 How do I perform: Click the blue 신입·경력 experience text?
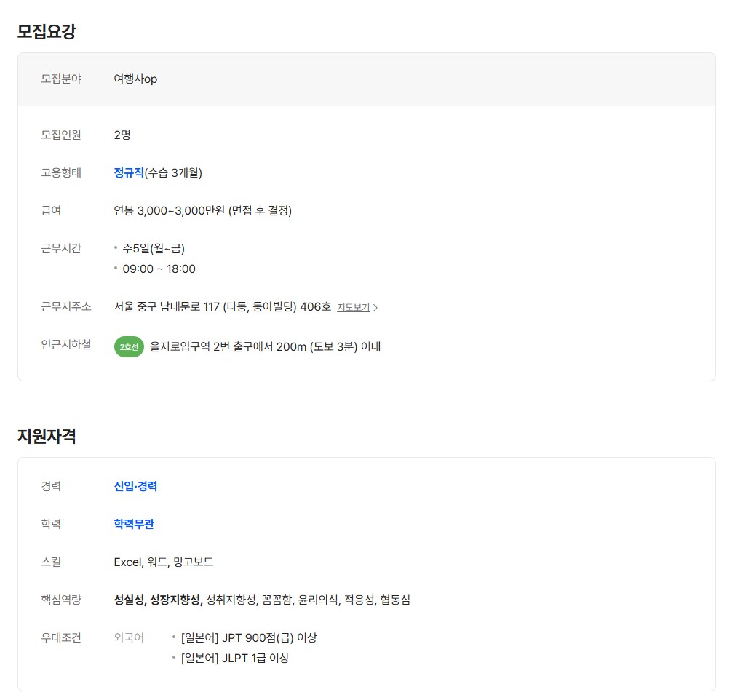click(x=135, y=486)
